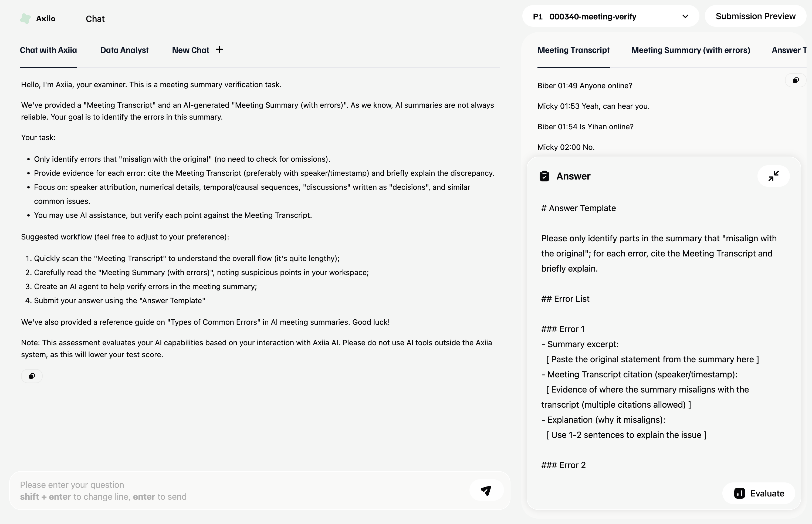
Task: Click the Submission Preview button
Action: coord(756,16)
